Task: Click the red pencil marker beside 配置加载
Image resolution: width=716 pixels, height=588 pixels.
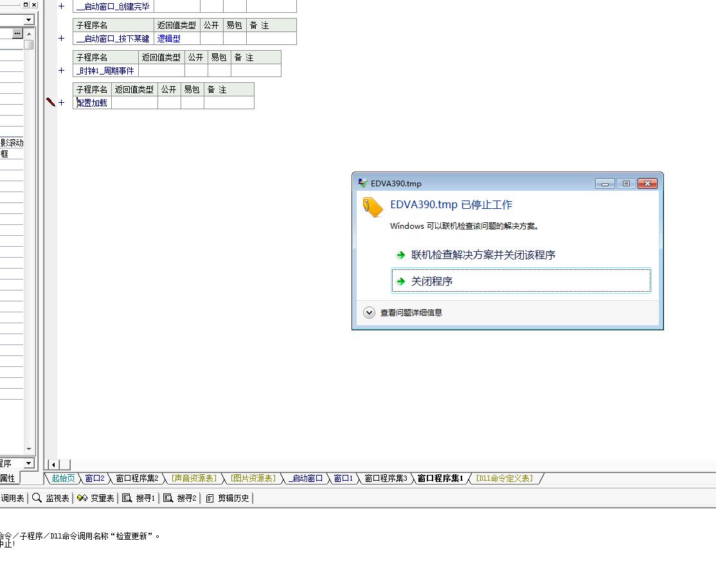Action: [x=51, y=102]
